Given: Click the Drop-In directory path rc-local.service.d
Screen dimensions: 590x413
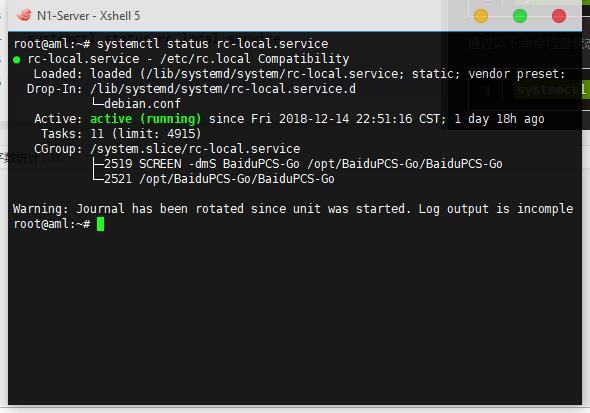Looking at the screenshot, I should pyautogui.click(x=223, y=89).
